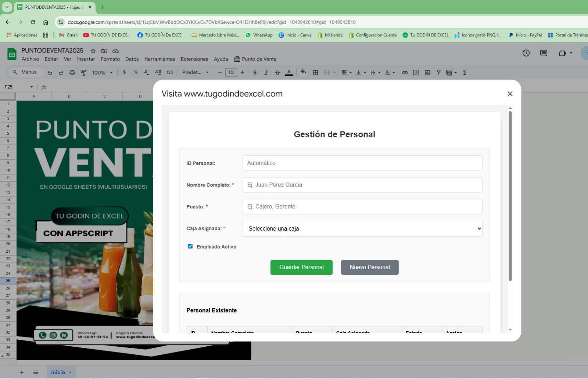Increase font size plus button
This screenshot has width=588, height=379.
(x=242, y=72)
